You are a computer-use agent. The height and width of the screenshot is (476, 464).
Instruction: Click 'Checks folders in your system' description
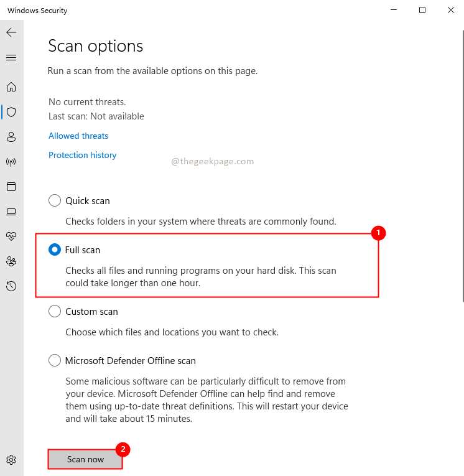[201, 222]
